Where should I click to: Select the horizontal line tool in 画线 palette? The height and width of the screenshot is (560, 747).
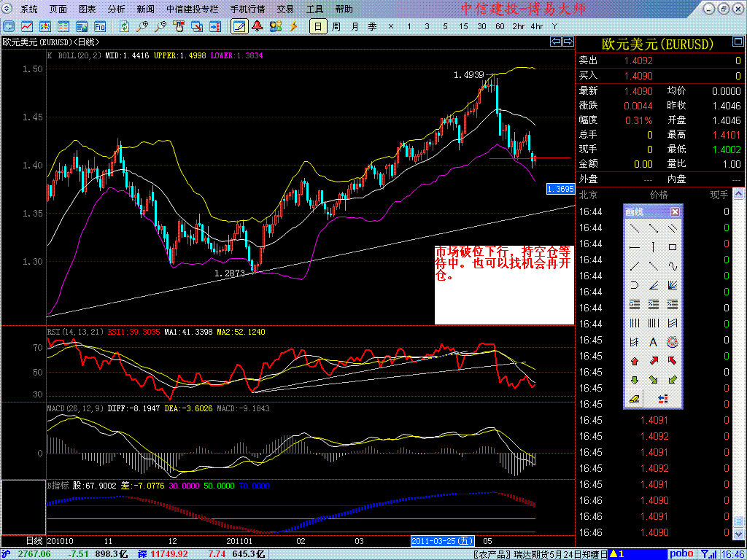pyautogui.click(x=635, y=248)
